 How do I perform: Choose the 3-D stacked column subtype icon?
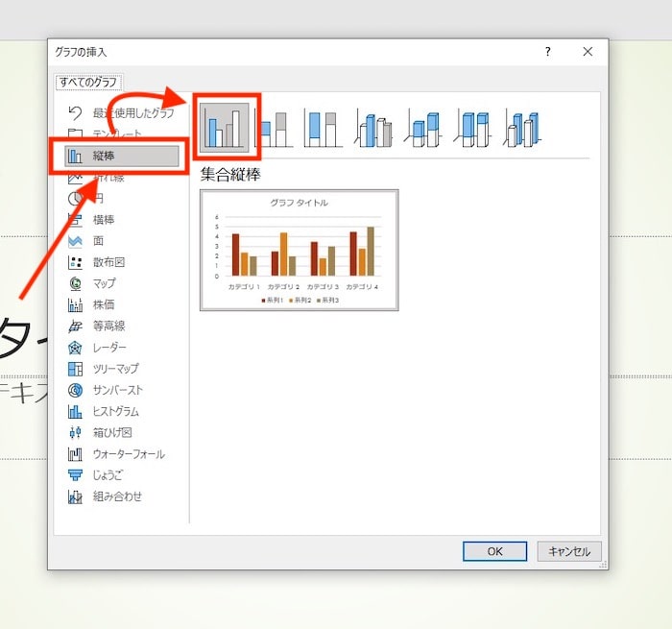[423, 128]
